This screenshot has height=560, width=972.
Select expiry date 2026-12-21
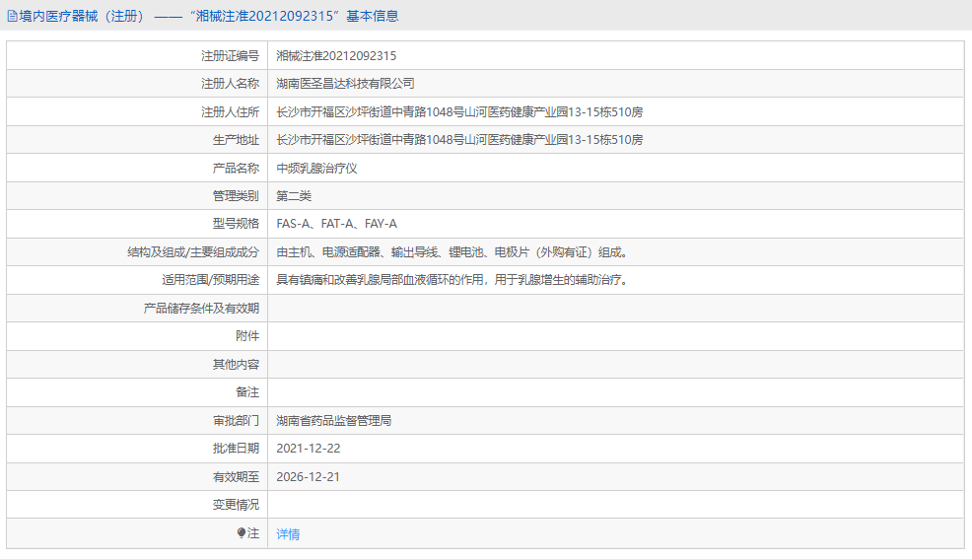309,477
